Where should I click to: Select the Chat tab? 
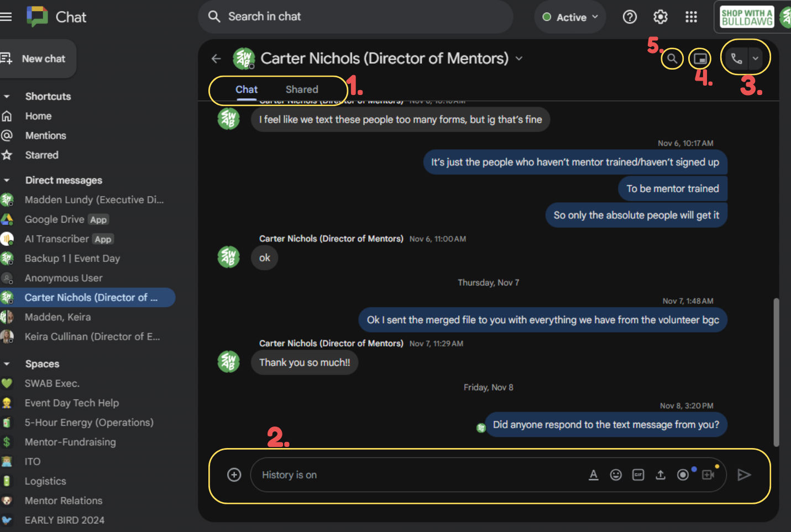coord(247,89)
